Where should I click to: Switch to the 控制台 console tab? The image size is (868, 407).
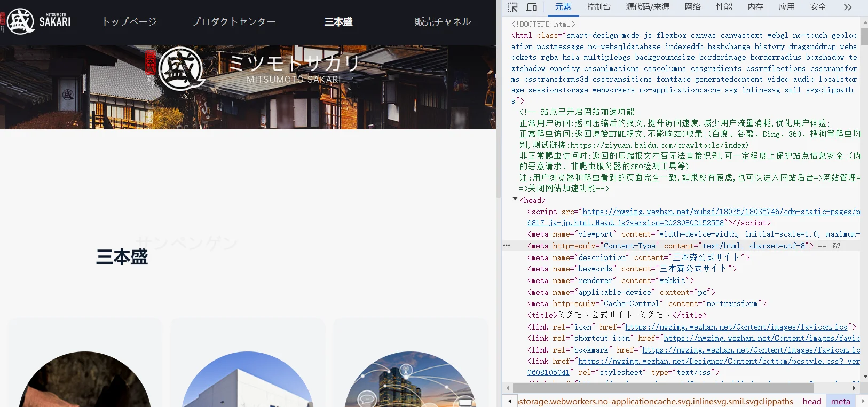point(598,7)
